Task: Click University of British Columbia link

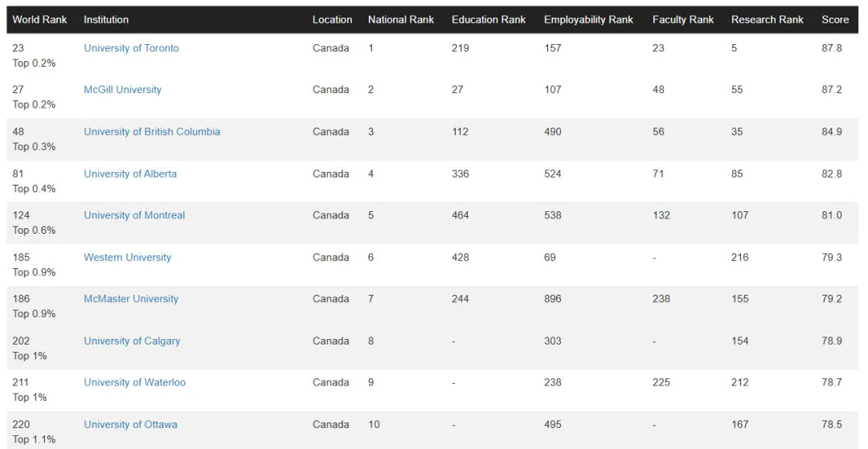Action: (152, 132)
